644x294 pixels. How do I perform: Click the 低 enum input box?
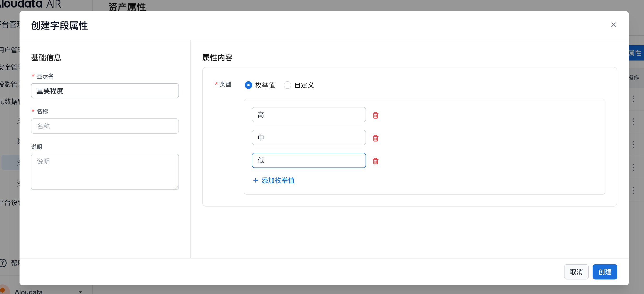(x=308, y=160)
